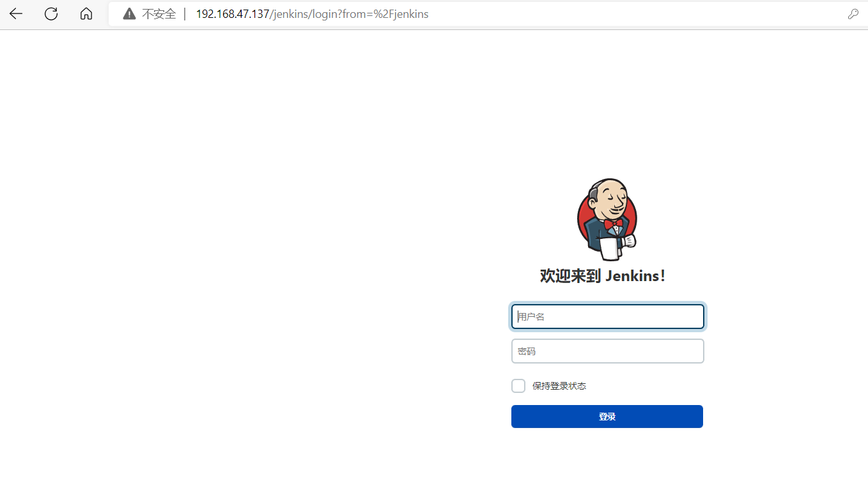The height and width of the screenshot is (490, 868).
Task: Open the browser home page icon
Action: coord(86,14)
